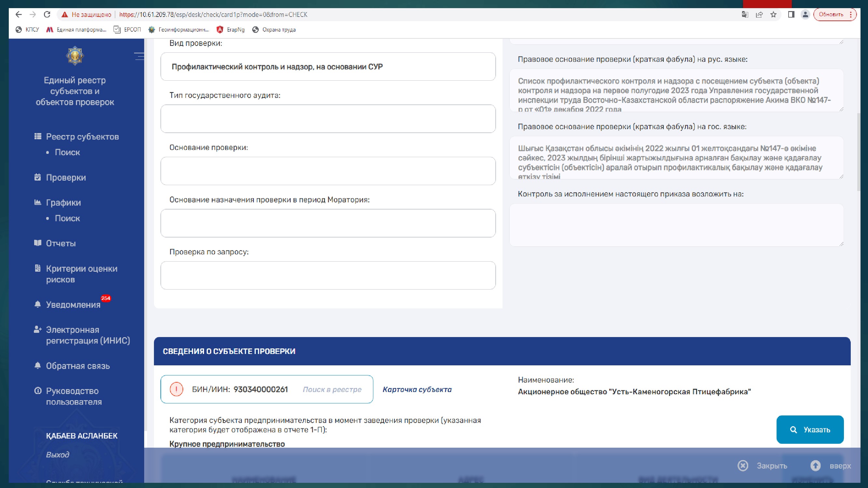Bookmark the page with the star icon

click(x=773, y=15)
